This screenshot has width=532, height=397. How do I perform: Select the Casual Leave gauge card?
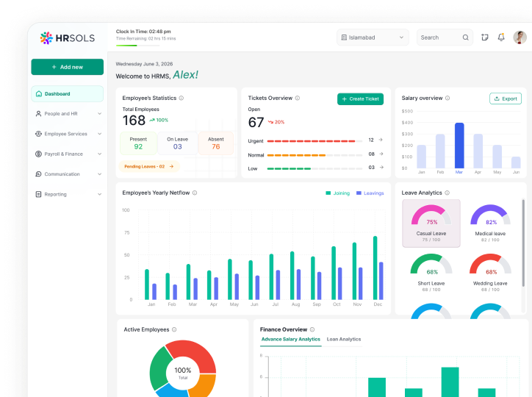(431, 223)
